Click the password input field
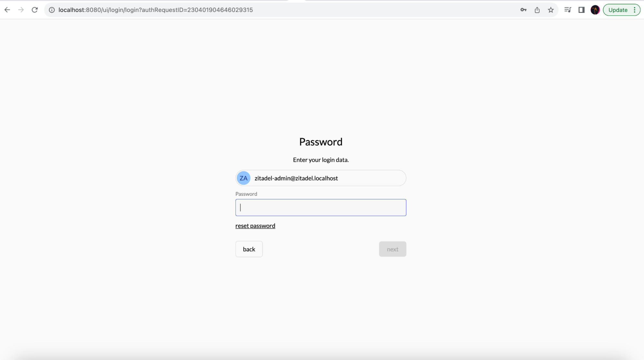The image size is (644, 360). 321,207
